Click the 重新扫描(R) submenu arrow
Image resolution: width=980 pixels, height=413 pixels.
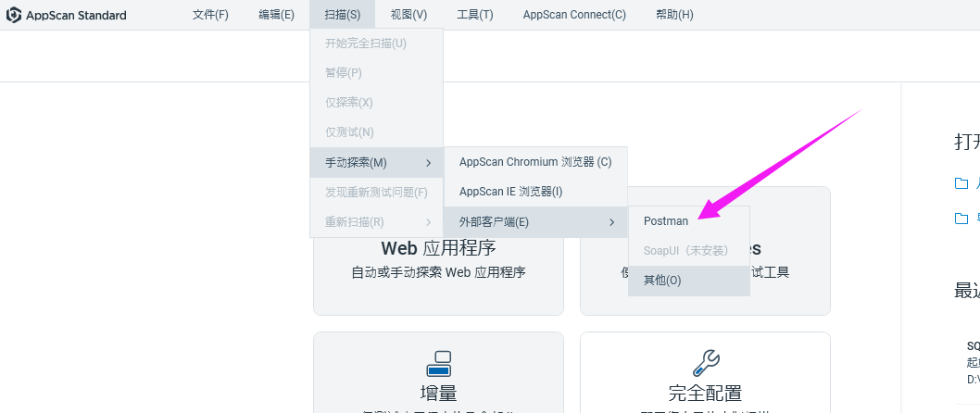[x=428, y=222]
